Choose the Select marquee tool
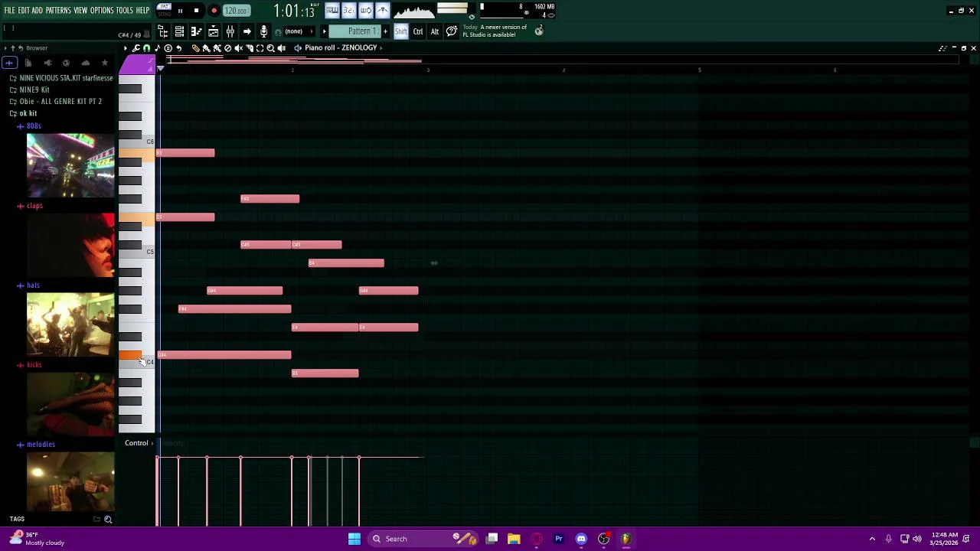The image size is (980, 551). pos(260,48)
